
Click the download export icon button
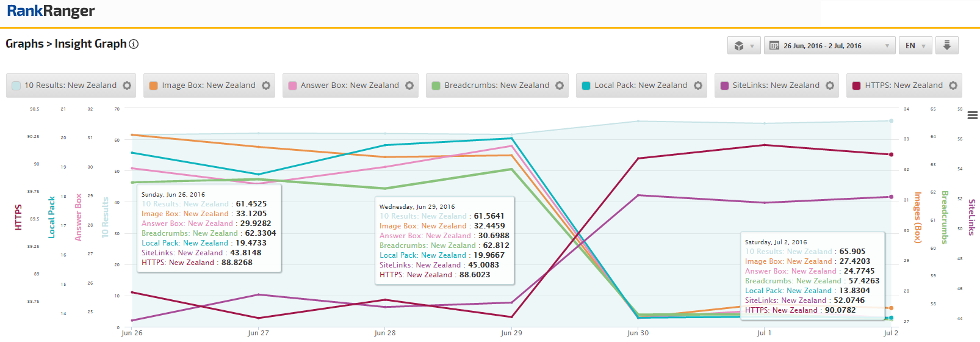(947, 45)
